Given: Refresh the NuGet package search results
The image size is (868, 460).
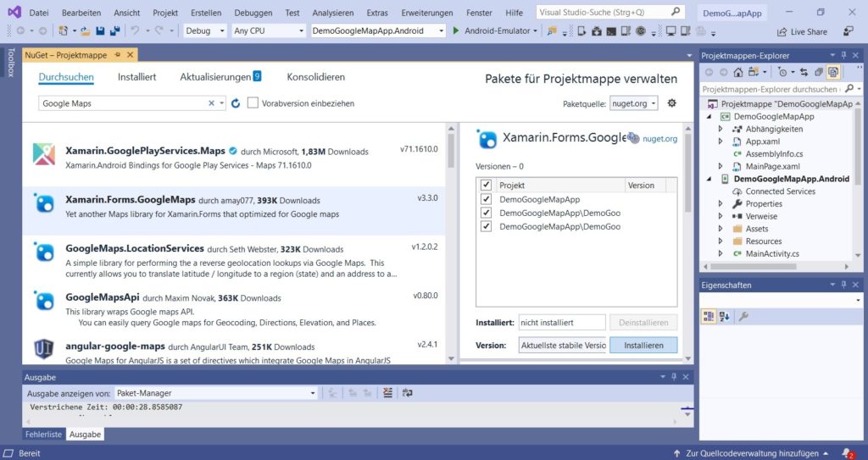Looking at the screenshot, I should [x=236, y=103].
